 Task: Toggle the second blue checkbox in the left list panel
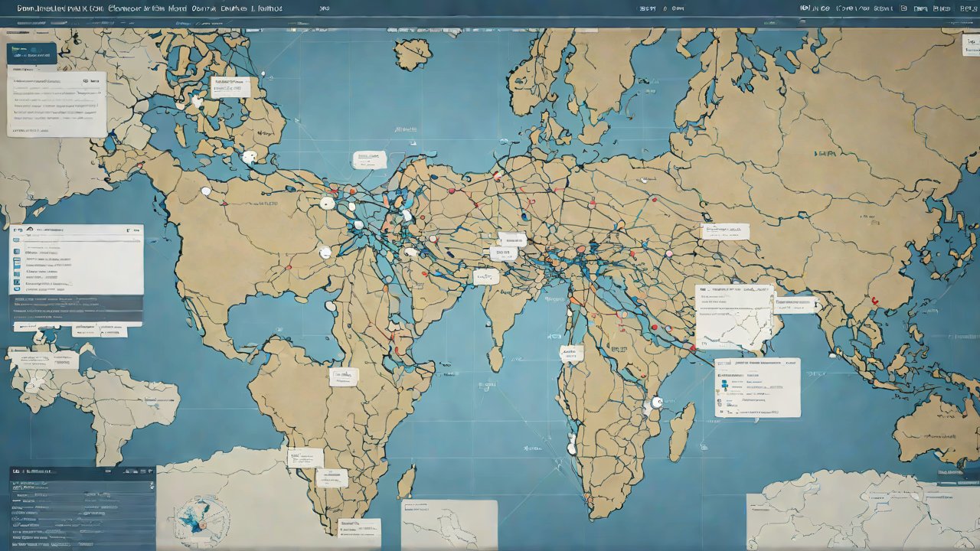click(17, 261)
